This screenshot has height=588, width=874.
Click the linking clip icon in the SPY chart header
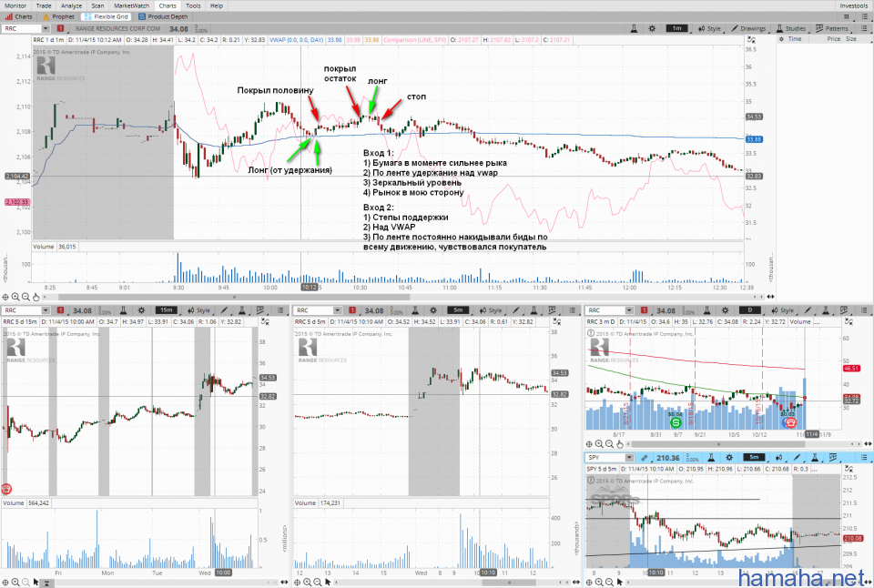pos(645,458)
